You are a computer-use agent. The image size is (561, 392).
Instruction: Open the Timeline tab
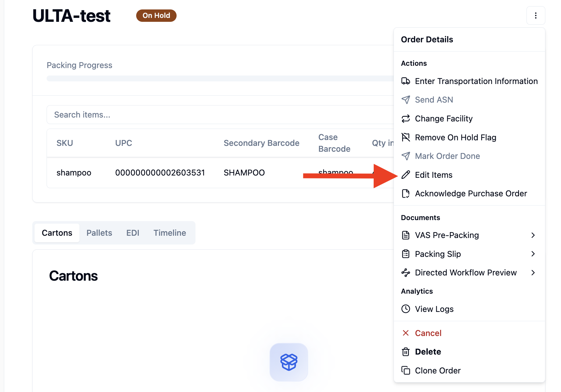point(170,233)
